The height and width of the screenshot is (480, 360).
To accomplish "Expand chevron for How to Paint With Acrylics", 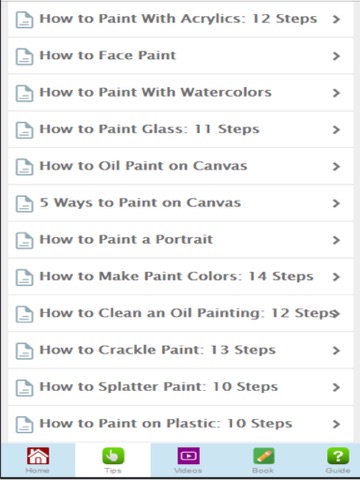I will point(336,19).
